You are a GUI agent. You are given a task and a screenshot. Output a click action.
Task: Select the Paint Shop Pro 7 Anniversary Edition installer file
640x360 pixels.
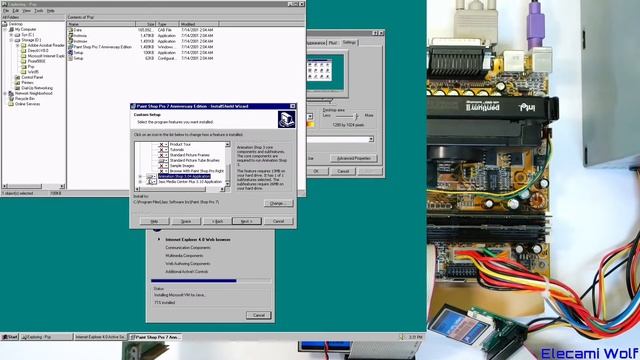point(100,47)
